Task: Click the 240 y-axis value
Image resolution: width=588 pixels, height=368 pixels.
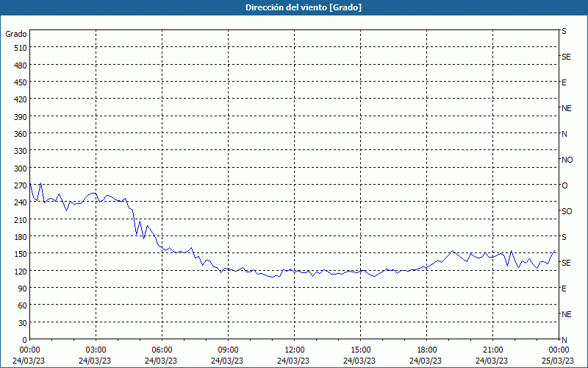Action: [x=21, y=202]
